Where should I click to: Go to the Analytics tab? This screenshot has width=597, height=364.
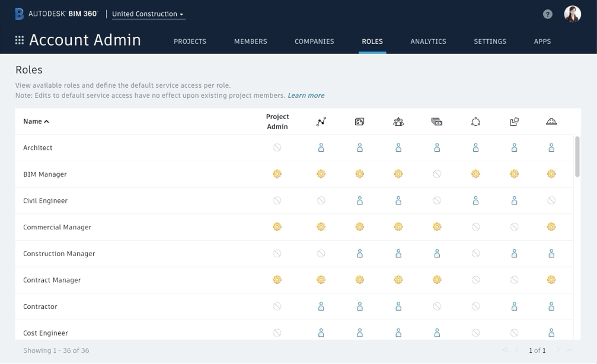[428, 41]
